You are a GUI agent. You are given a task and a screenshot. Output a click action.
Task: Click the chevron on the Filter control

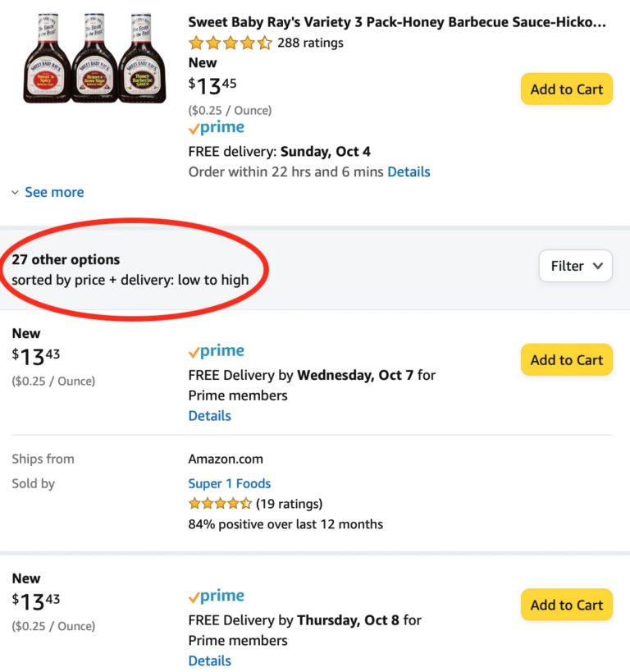click(598, 266)
